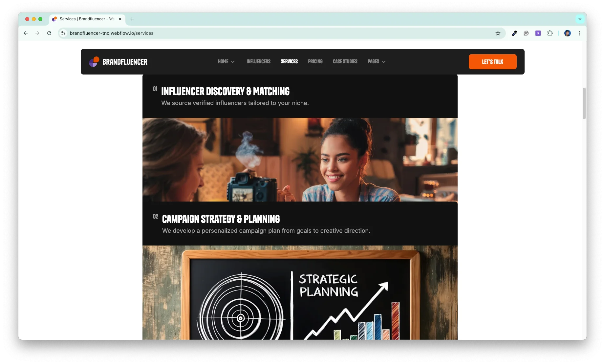Click the Let's Talk button
The image size is (605, 364).
click(492, 62)
